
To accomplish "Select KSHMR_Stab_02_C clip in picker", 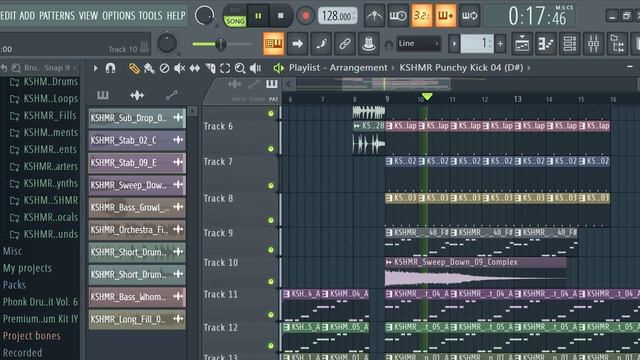I will (137, 140).
